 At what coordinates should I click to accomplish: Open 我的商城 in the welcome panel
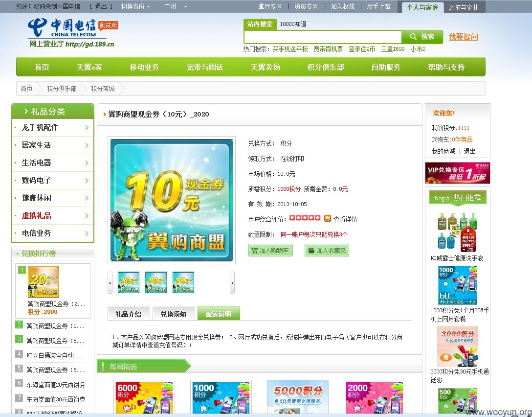point(443,151)
